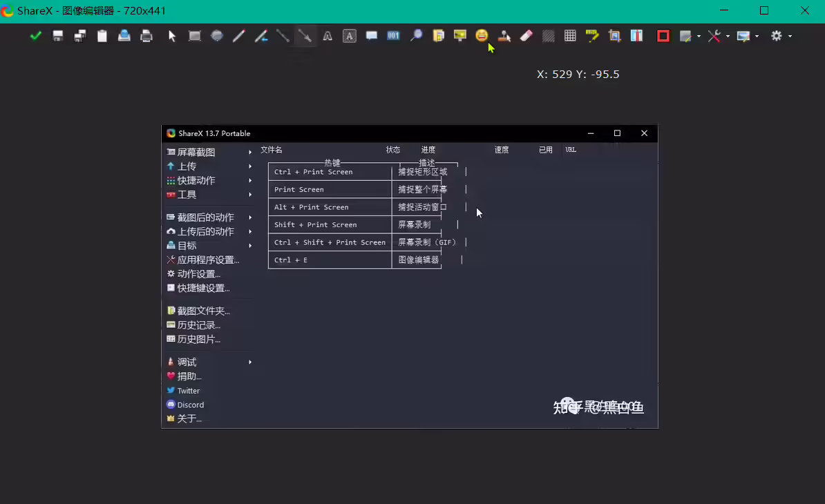Choose the Freehand pencil tool

coord(239,36)
